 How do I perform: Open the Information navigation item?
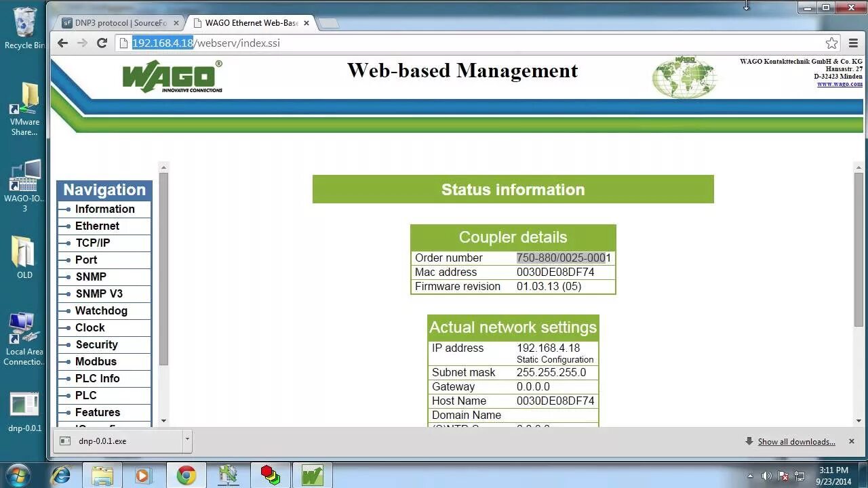click(x=104, y=209)
